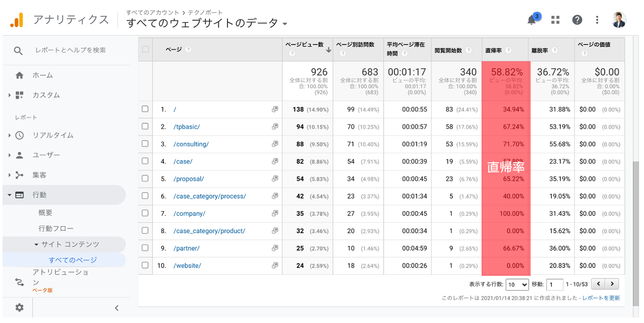The height and width of the screenshot is (323, 644).
Task: Click the Attribution path icon
Action: 20,282
